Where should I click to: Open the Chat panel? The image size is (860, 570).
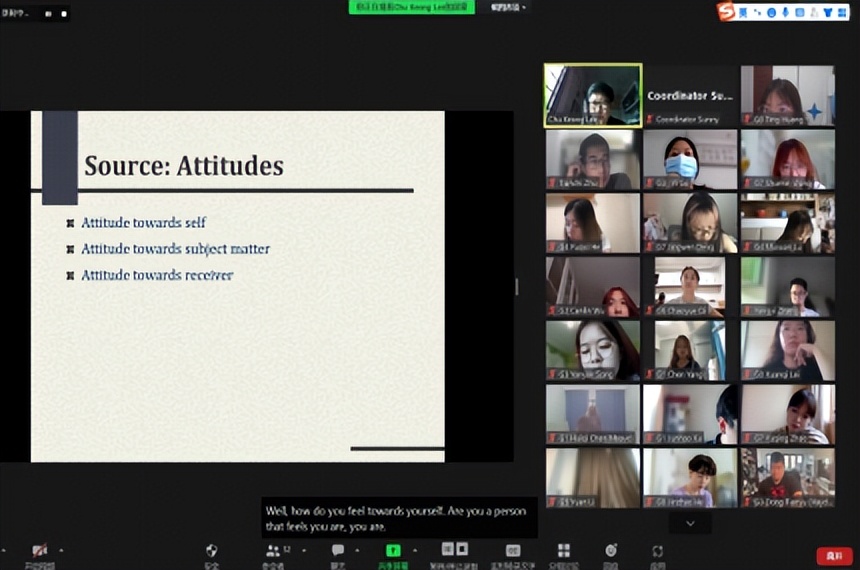(x=338, y=551)
